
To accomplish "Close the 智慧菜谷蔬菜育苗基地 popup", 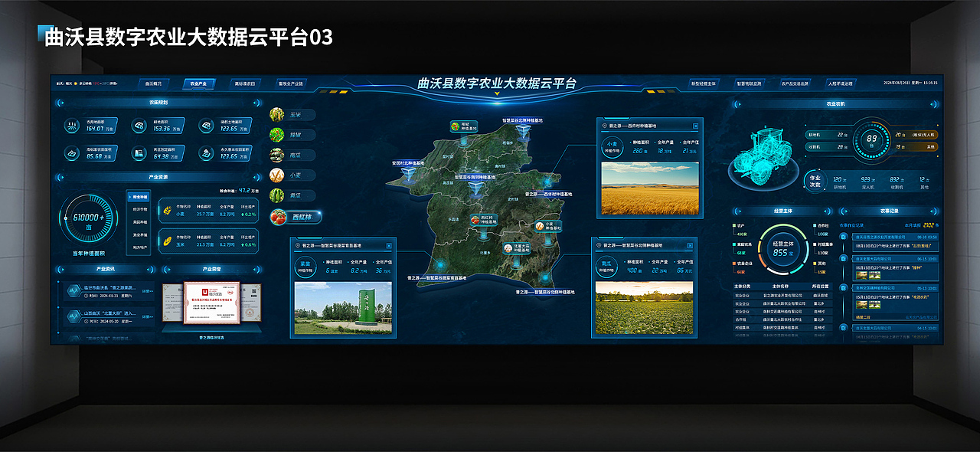I will (x=389, y=245).
